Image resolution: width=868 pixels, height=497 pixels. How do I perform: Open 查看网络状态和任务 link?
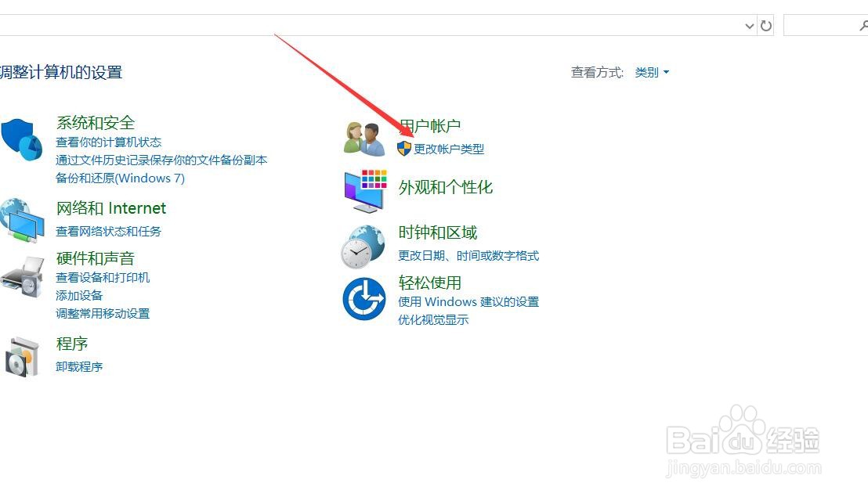tap(108, 231)
